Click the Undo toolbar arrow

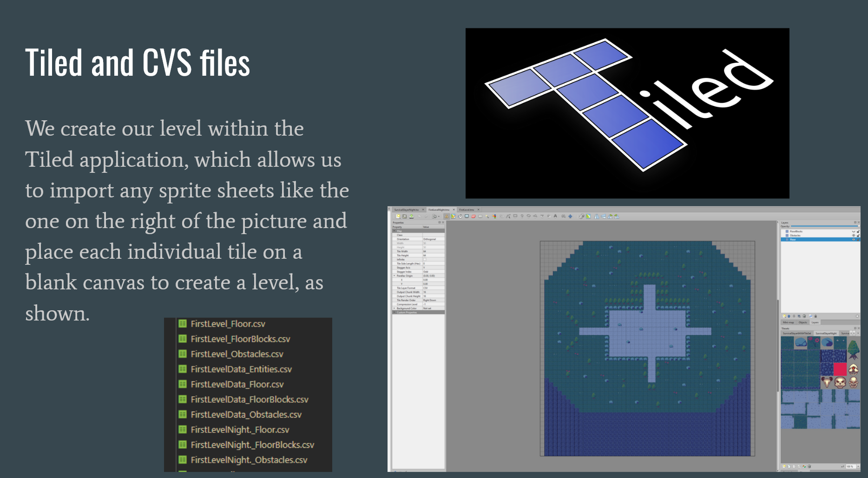point(419,216)
